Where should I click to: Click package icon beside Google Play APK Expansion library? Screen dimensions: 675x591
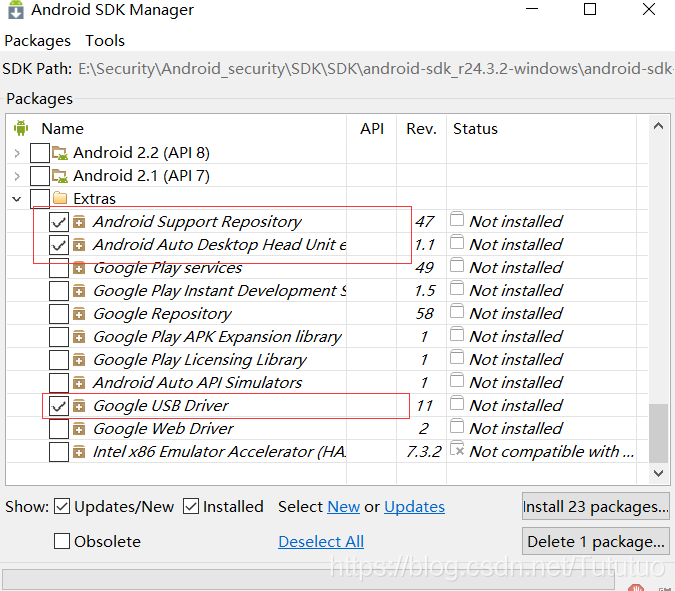[79, 337]
